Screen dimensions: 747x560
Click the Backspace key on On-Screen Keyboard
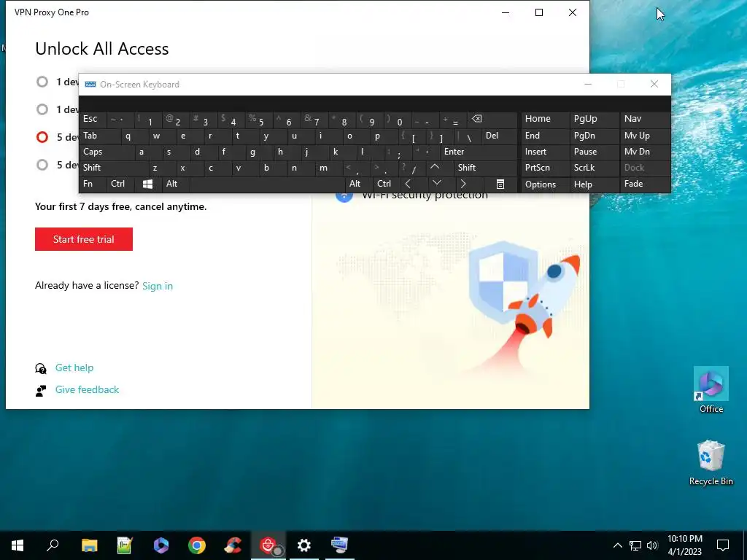tap(492, 119)
